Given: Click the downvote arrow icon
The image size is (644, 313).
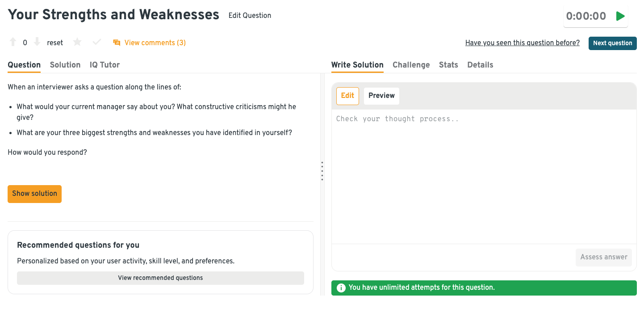Looking at the screenshot, I should pos(37,42).
